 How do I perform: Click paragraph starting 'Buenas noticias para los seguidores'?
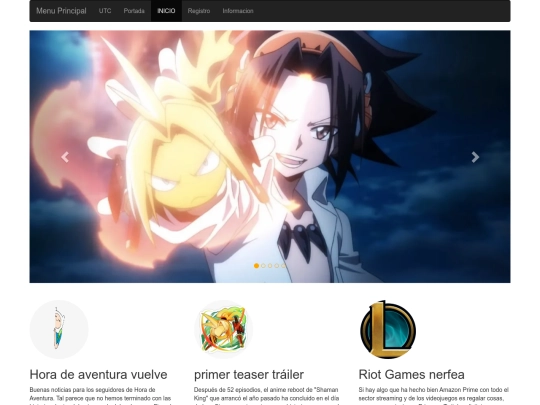(101, 396)
